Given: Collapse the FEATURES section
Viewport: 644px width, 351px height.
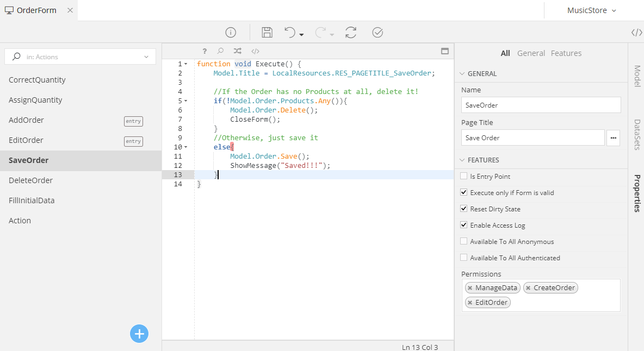Looking at the screenshot, I should click(x=463, y=160).
